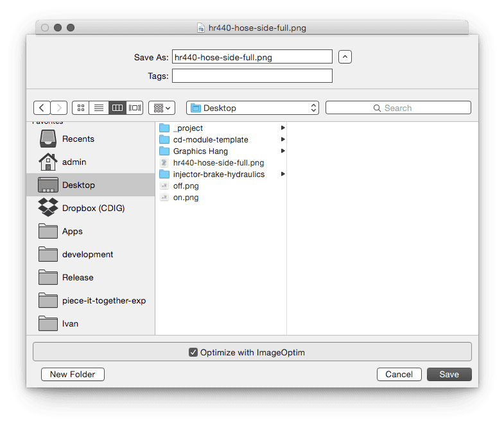
Task: Open Recents in the sidebar
Action: click(78, 139)
